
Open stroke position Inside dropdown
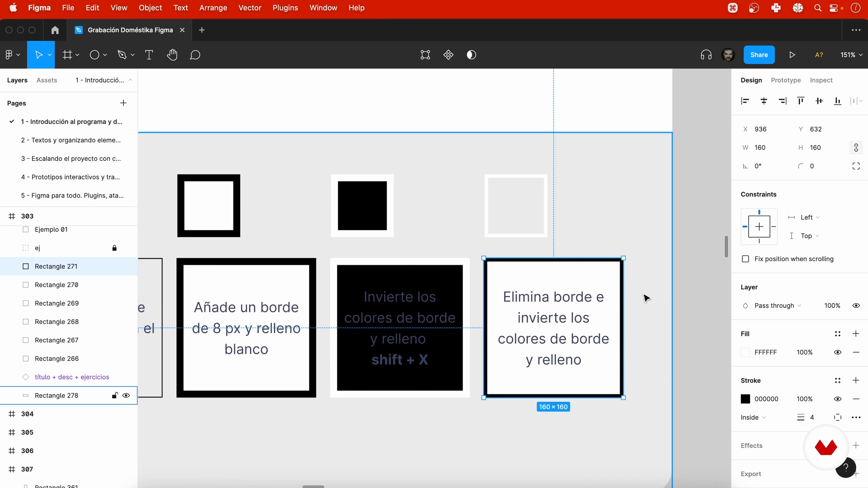[753, 418]
